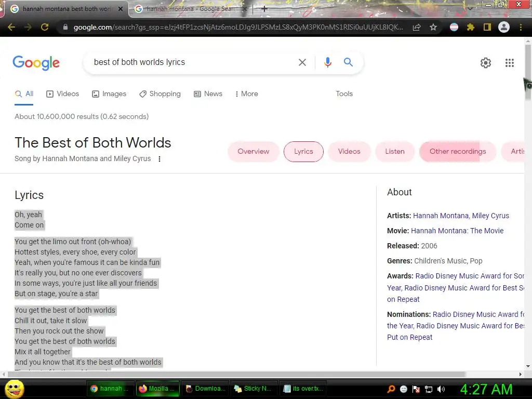This screenshot has width=532, height=399.
Task: Click the browser forward arrow
Action: [28, 27]
